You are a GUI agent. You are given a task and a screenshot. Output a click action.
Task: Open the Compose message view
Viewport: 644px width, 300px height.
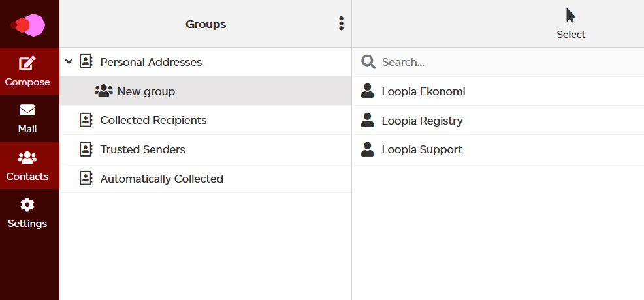click(x=27, y=71)
